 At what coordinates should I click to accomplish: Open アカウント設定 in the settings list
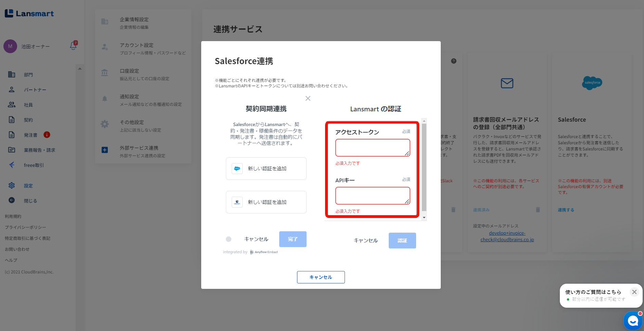(143, 49)
